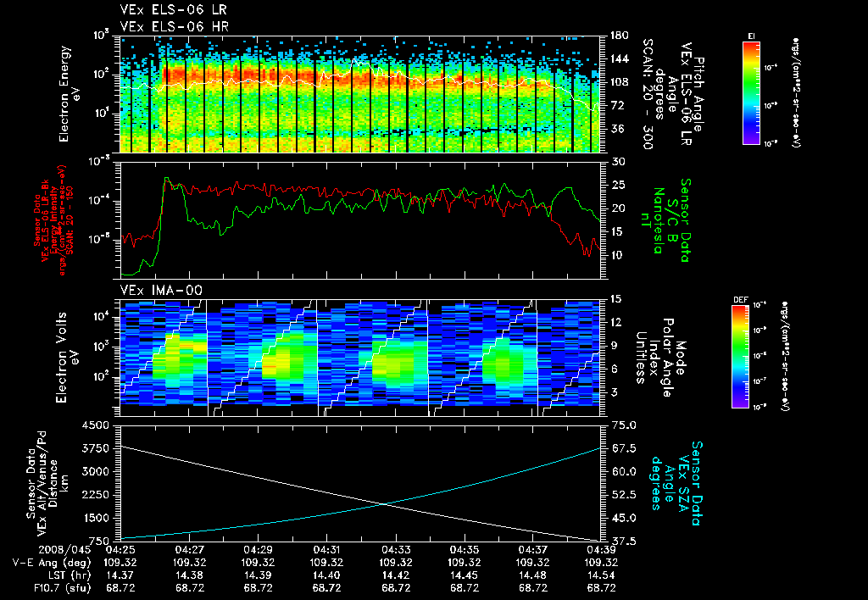868x600 pixels.
Task: Click the LST value 14.42
Action: pyautogui.click(x=396, y=575)
